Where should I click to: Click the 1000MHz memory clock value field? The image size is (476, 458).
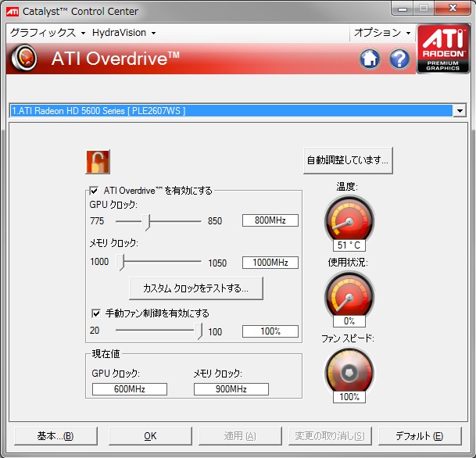tap(270, 263)
